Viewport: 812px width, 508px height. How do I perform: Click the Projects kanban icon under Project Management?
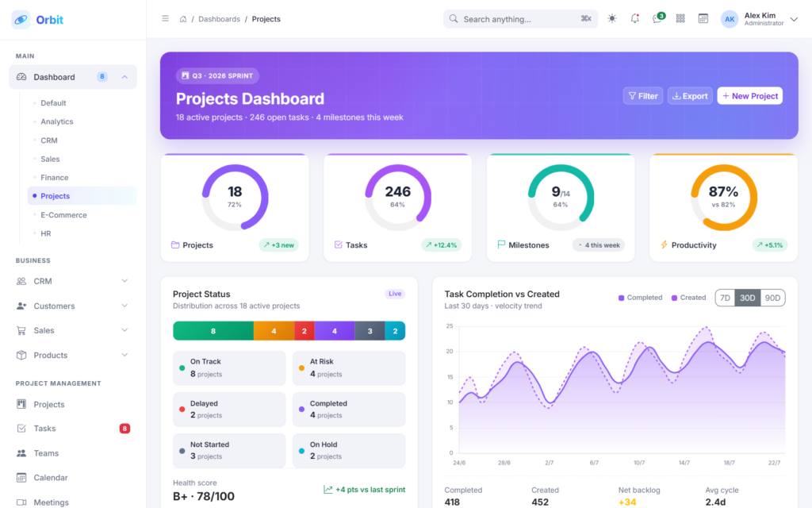coord(21,404)
